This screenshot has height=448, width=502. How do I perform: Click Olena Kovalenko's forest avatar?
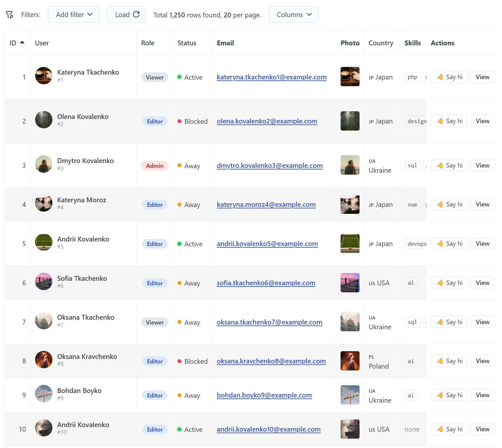click(44, 120)
